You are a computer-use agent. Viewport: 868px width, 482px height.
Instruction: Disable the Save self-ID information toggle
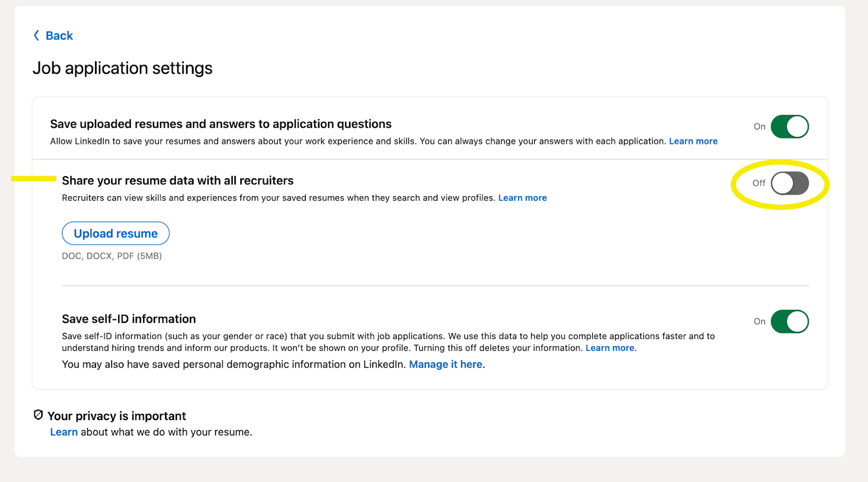(x=789, y=322)
